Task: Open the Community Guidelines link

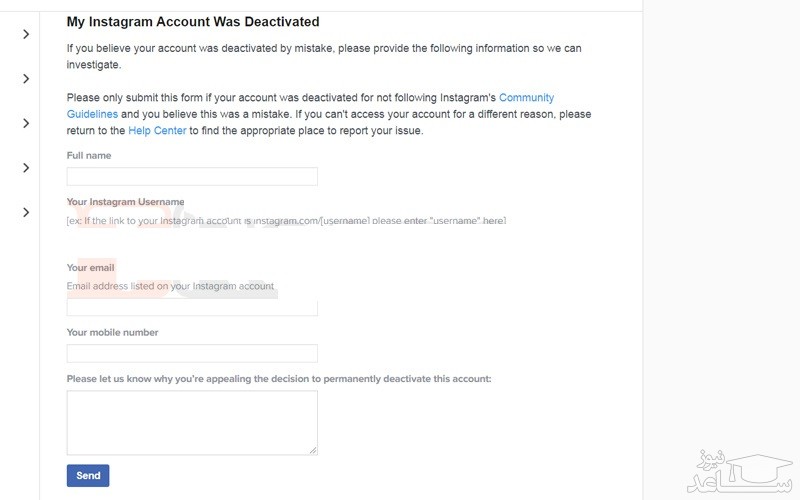Action: [x=526, y=98]
